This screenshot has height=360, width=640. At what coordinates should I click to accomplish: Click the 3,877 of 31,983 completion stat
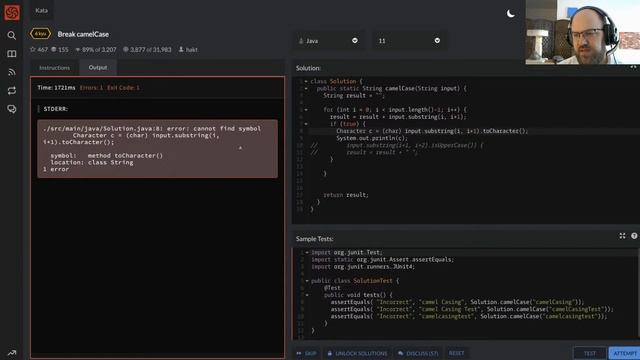coord(147,49)
